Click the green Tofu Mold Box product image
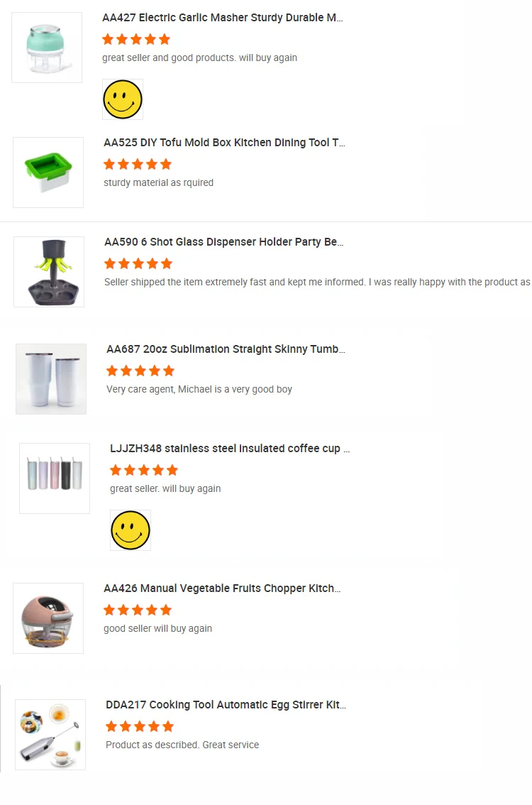The image size is (532, 805). (x=48, y=172)
